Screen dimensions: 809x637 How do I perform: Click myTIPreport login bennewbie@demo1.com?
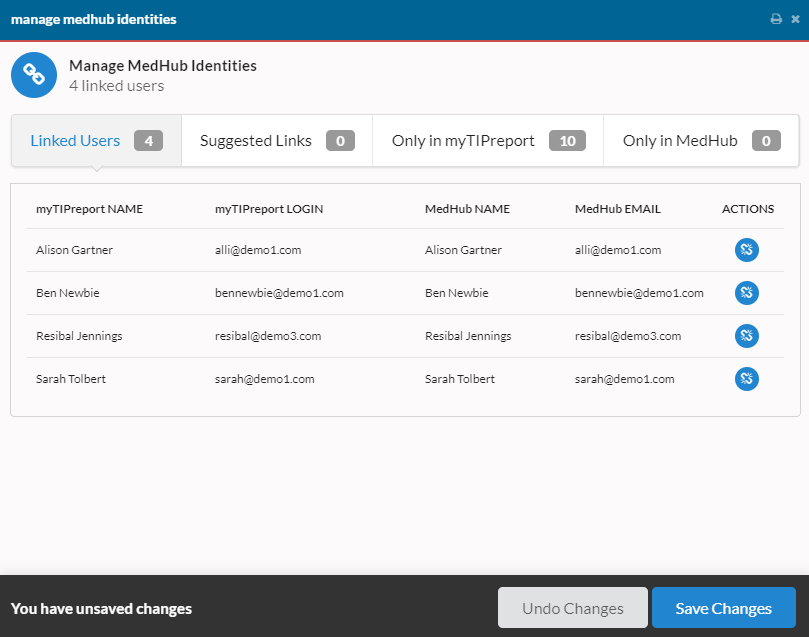click(x=279, y=293)
